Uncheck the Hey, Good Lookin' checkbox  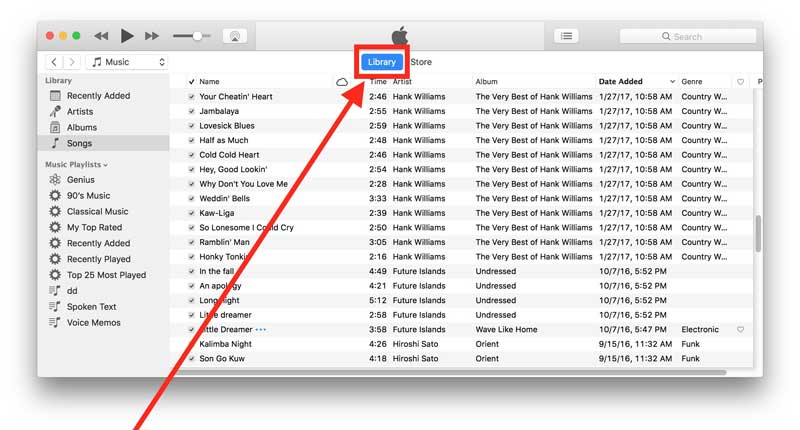coord(191,169)
